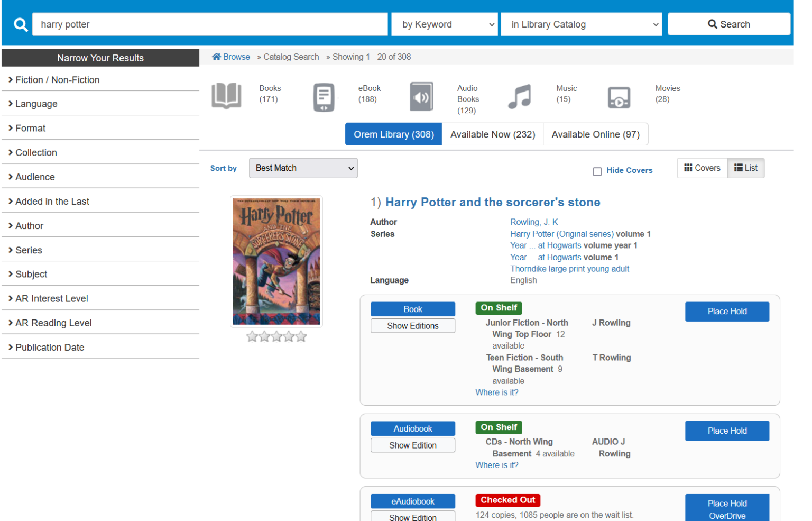The width and height of the screenshot is (812, 521).
Task: Click the magnifying glass search icon
Action: click(20, 24)
